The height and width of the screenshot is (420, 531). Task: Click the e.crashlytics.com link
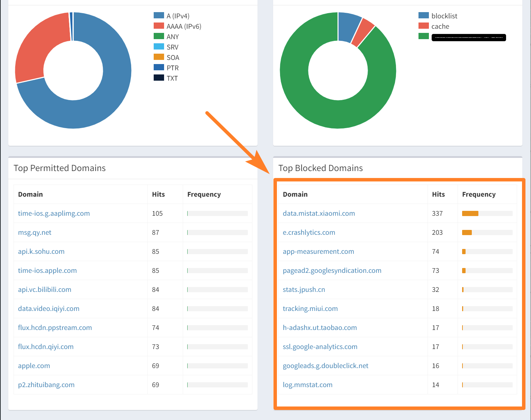pyautogui.click(x=309, y=232)
